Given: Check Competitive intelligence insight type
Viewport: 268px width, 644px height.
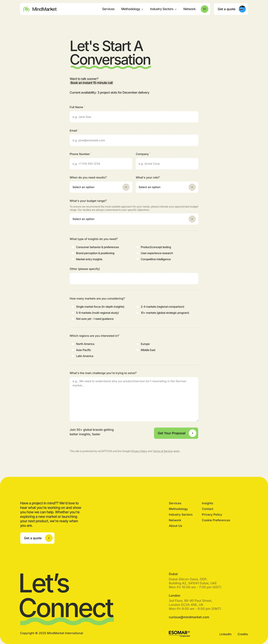Looking at the screenshot, I should coord(137,259).
